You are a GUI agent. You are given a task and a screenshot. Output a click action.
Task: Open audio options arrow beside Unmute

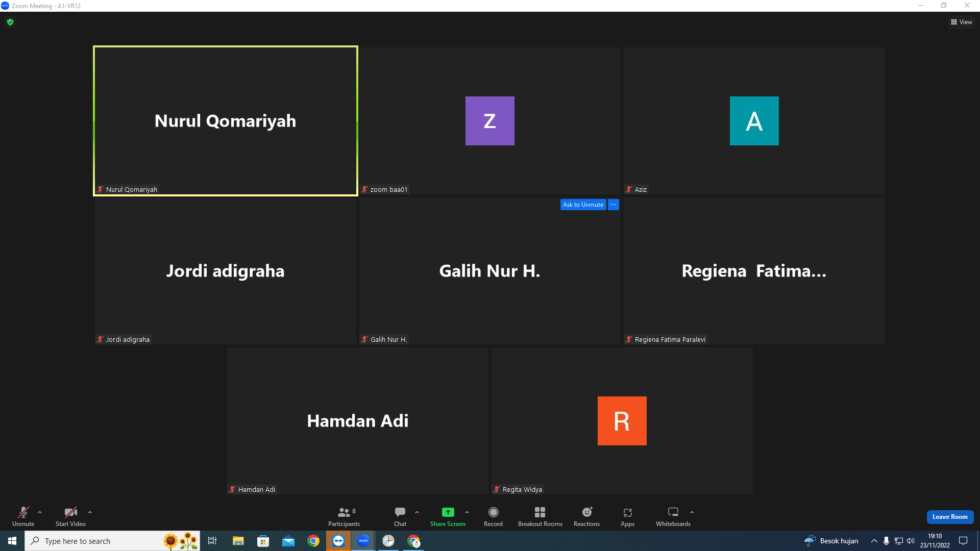40,512
